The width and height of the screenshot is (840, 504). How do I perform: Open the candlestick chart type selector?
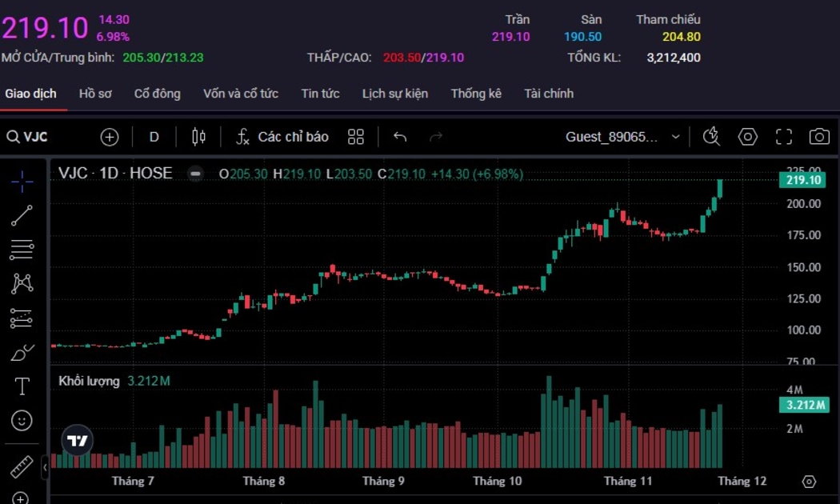point(198,137)
